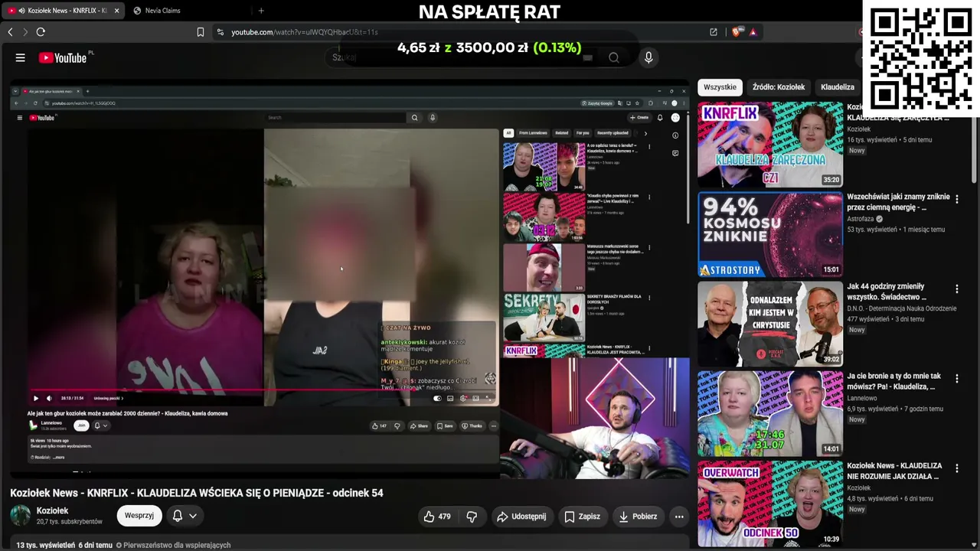980x551 pixels.
Task: Click the '20,7 tys. subskrybentów' subscriber count
Action: 70,522
